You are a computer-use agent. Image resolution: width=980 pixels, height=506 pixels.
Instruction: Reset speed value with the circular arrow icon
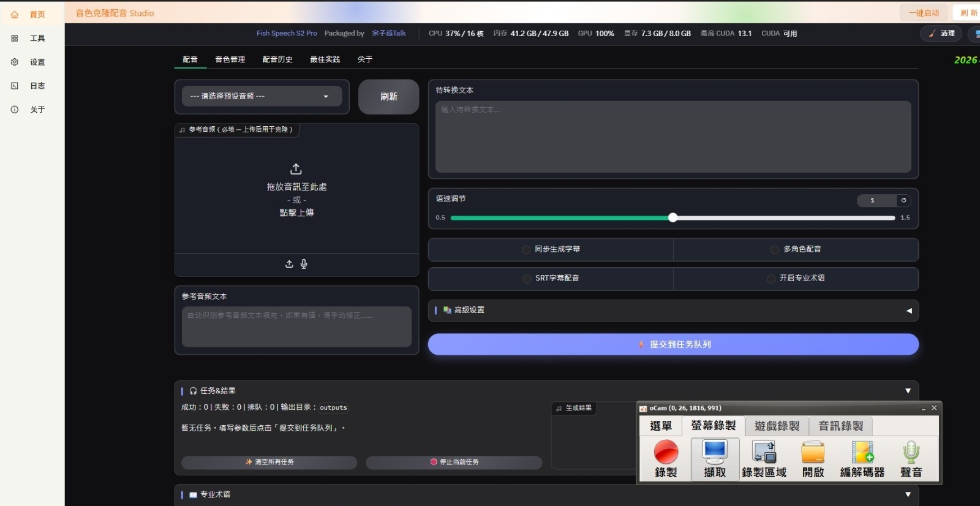(x=903, y=200)
